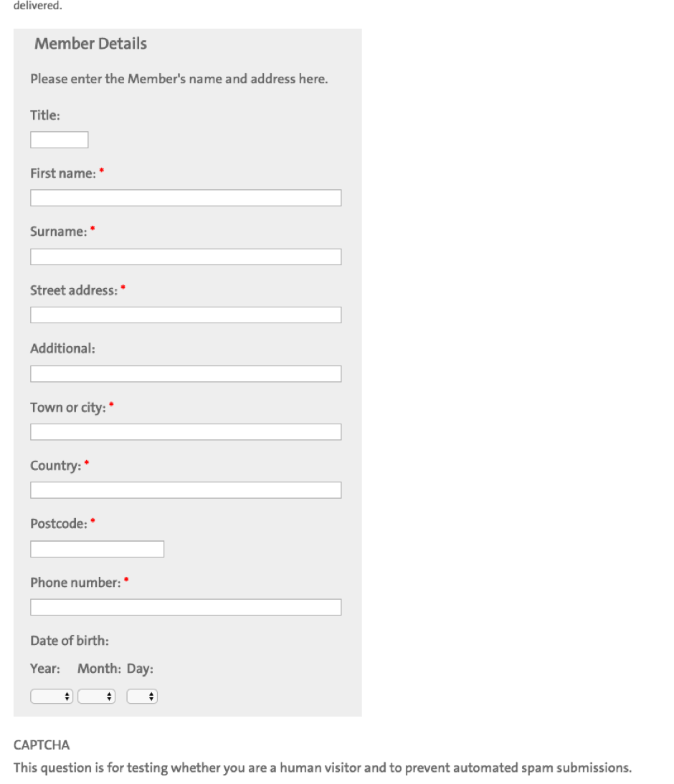The height and width of the screenshot is (784, 674).
Task: Select the Surname text field
Action: 186,257
